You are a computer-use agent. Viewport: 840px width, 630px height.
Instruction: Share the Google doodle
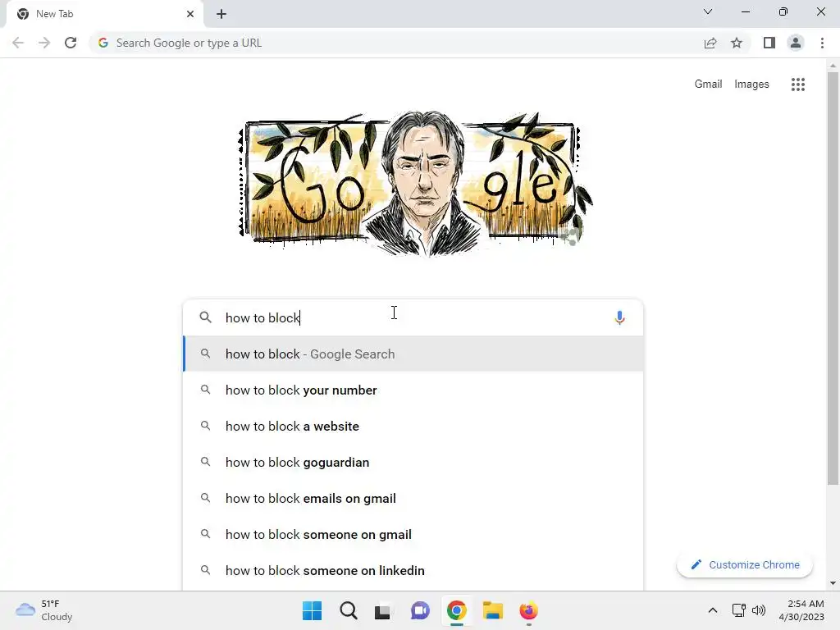pyautogui.click(x=571, y=235)
